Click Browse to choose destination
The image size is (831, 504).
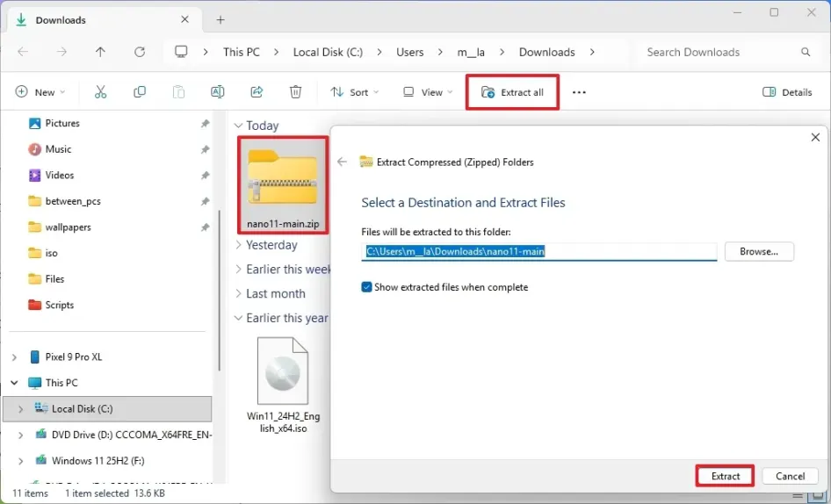pos(759,252)
